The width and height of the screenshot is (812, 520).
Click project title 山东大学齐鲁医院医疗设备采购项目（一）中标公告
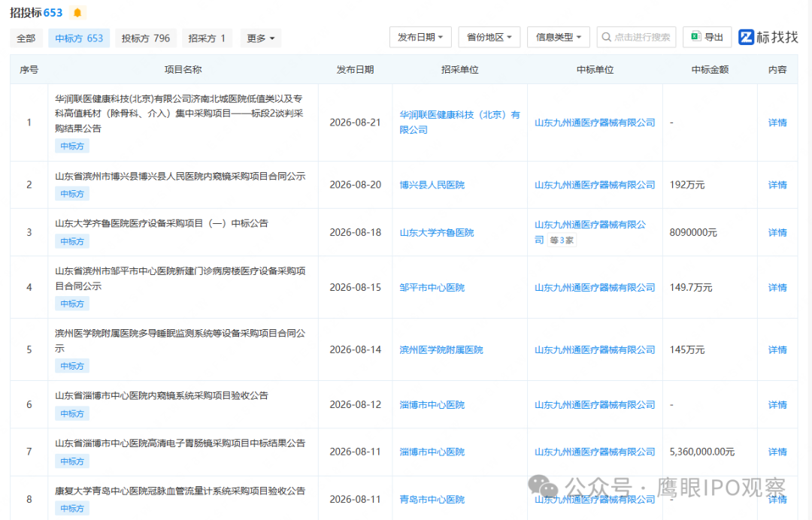point(162,223)
